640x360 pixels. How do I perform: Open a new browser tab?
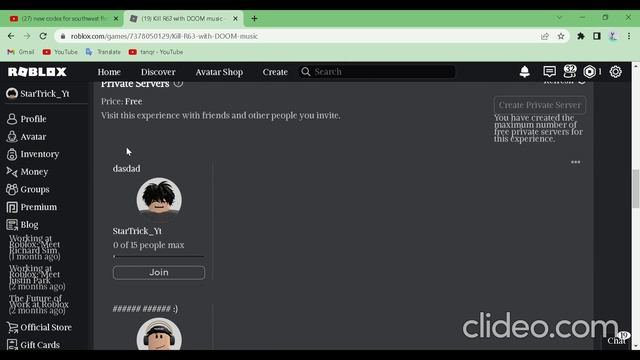254,18
